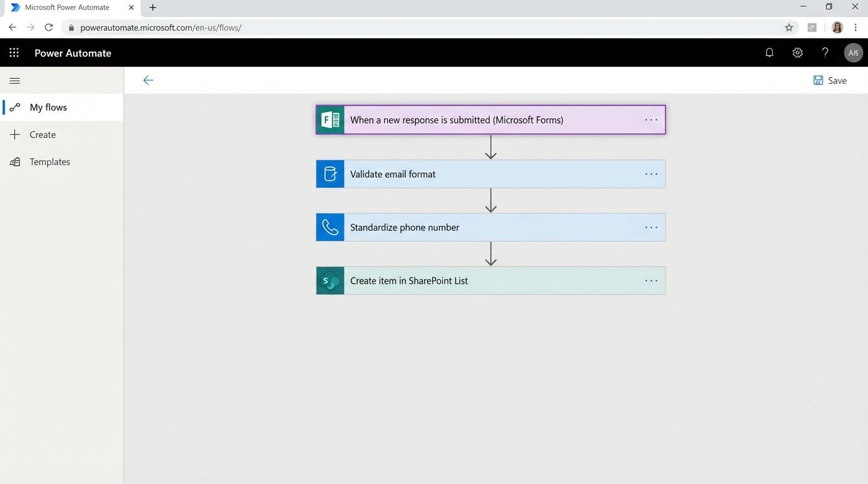Click the Validate email format step icon
The width and height of the screenshot is (868, 484).
click(330, 174)
